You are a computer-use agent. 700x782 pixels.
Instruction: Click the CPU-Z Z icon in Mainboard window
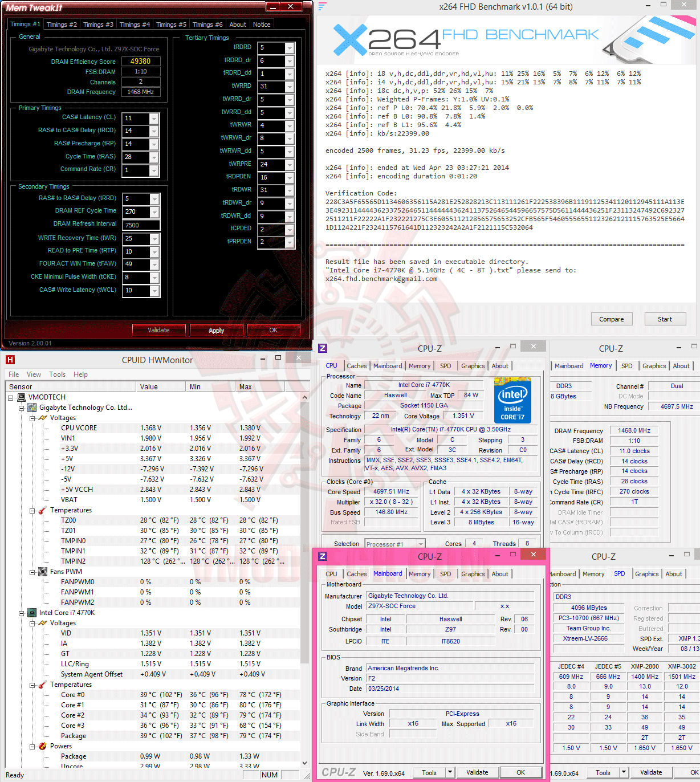323,556
